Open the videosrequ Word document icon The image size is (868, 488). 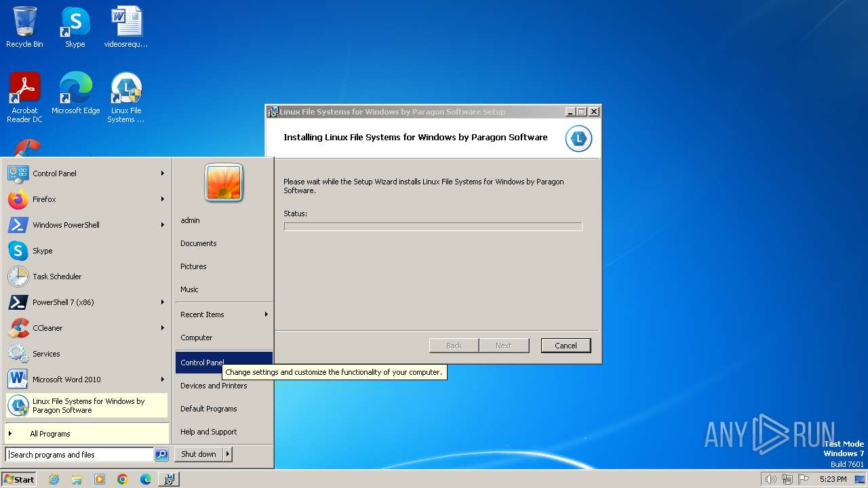(126, 27)
